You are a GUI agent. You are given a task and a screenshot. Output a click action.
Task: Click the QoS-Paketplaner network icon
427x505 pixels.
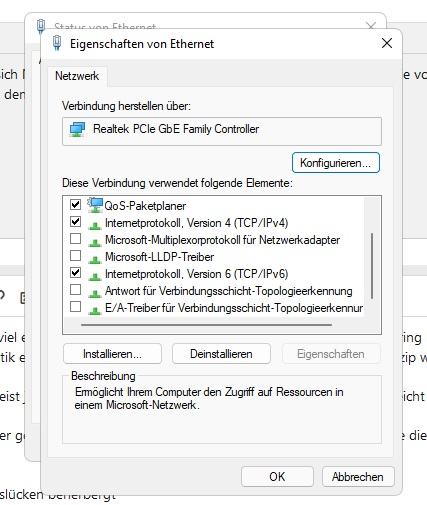click(x=95, y=205)
